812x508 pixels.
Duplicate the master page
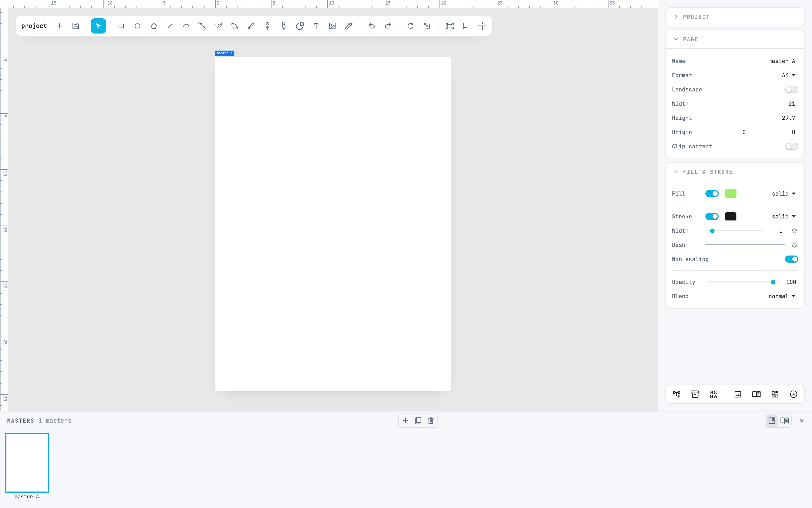pyautogui.click(x=418, y=421)
